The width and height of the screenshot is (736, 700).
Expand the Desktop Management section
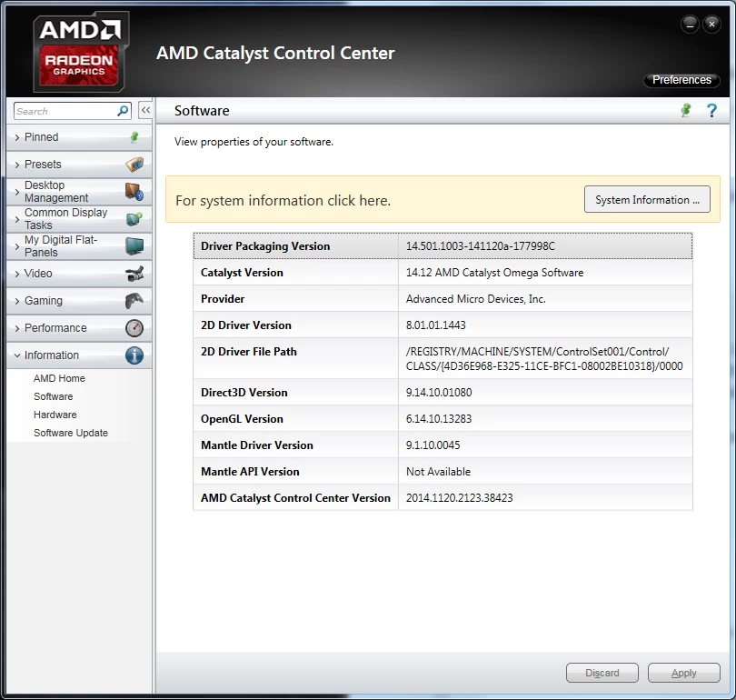tap(79, 192)
